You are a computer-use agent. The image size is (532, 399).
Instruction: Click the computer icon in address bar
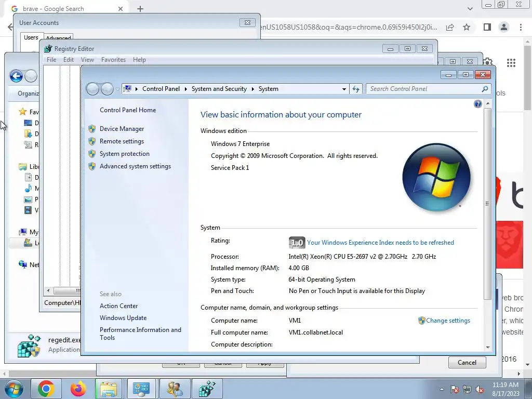click(x=127, y=89)
